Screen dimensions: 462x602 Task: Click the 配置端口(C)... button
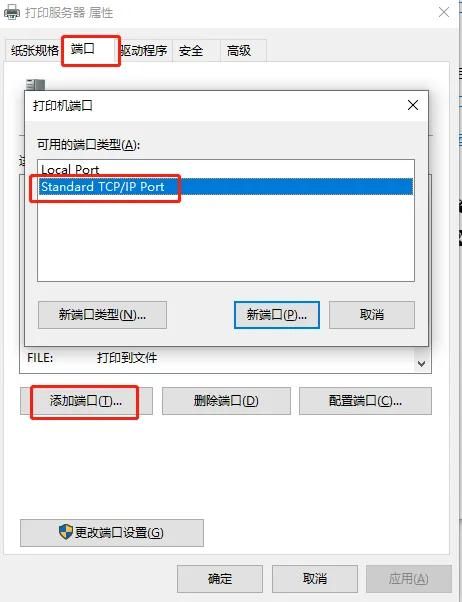pyautogui.click(x=365, y=401)
